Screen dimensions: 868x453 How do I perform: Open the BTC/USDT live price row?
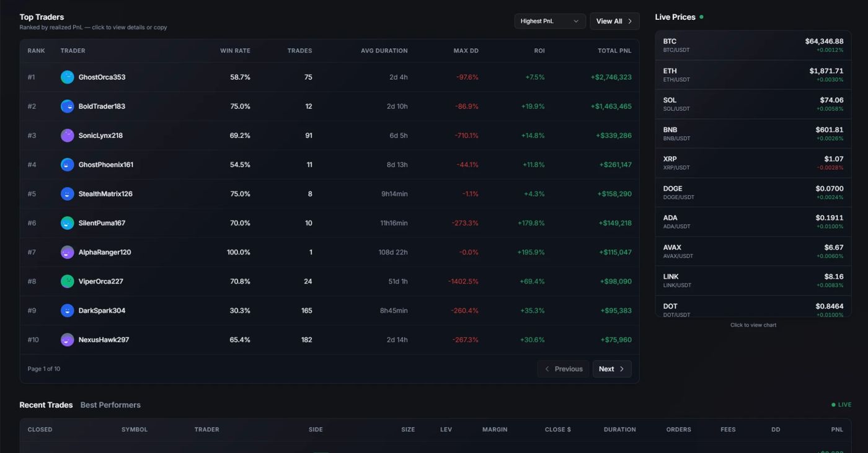click(753, 45)
